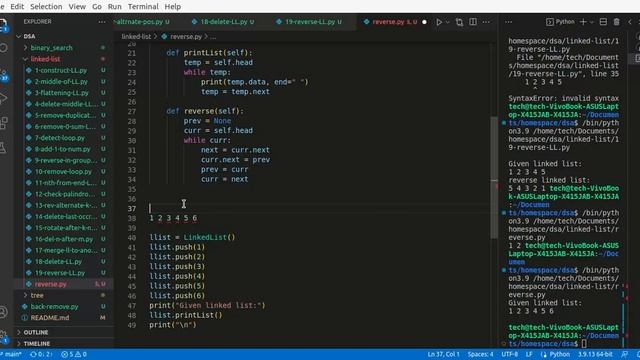The height and width of the screenshot is (360, 640).
Task: Open panel More Actions ellipsis
Action: (x=509, y=22)
